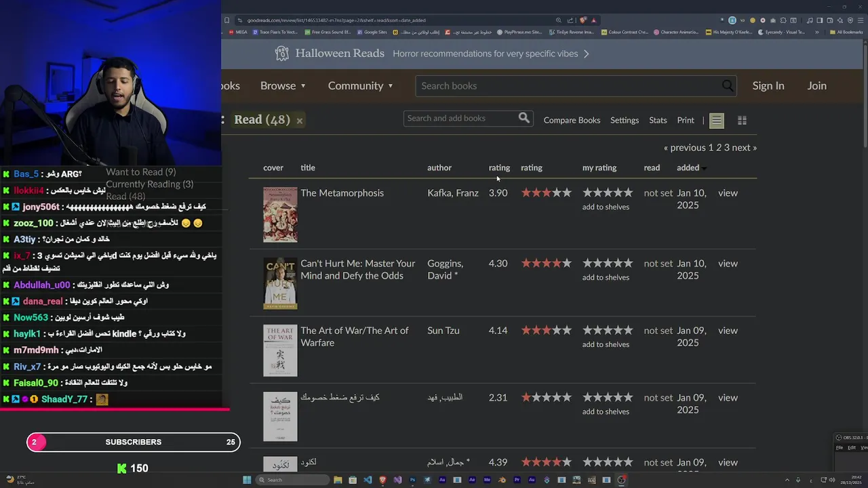Open The Metamorphosis cover thumbnail
Viewport: 868px width, 488px height.
(280, 215)
